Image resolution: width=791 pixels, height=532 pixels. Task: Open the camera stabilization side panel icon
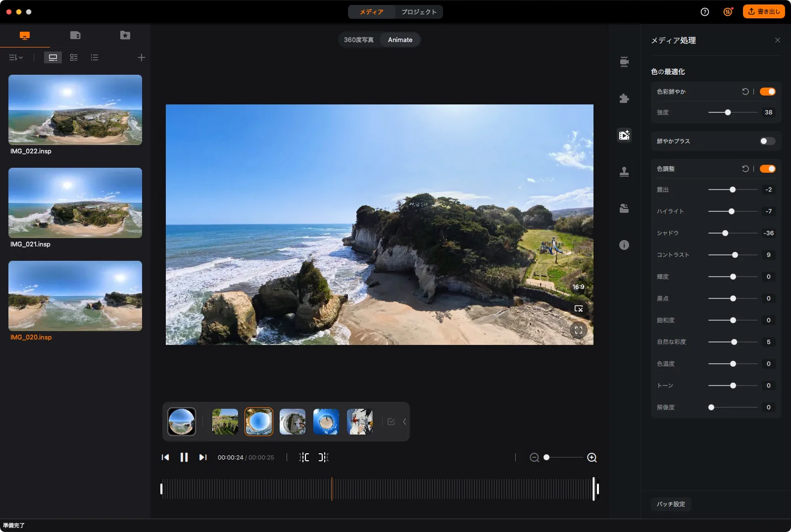624,62
